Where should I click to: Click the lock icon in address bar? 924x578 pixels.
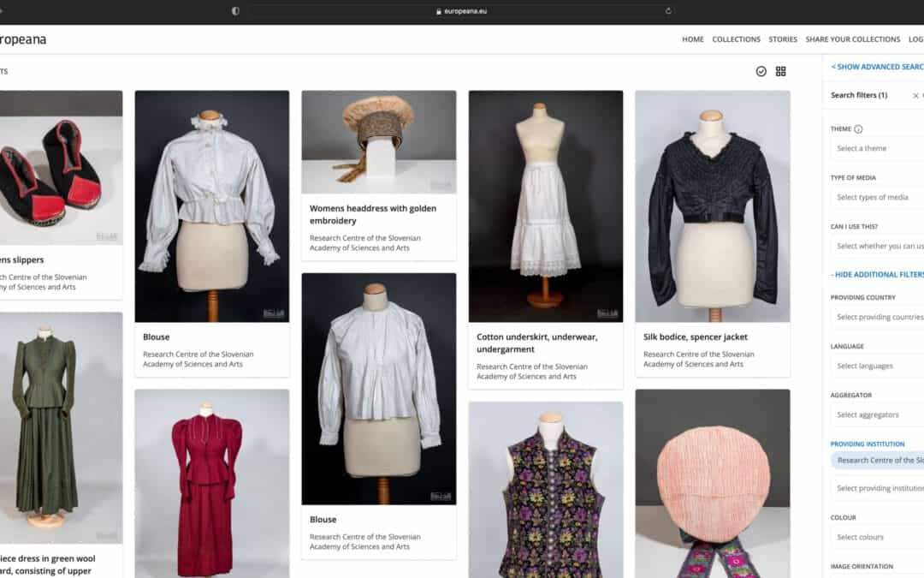click(439, 12)
